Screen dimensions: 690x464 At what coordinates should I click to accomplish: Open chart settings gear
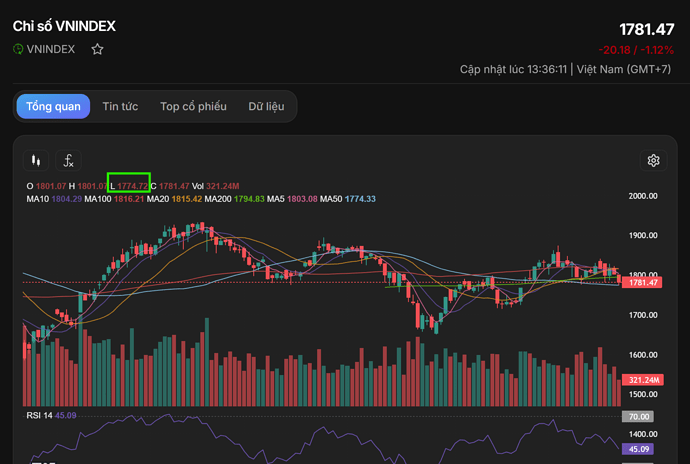[x=653, y=161]
